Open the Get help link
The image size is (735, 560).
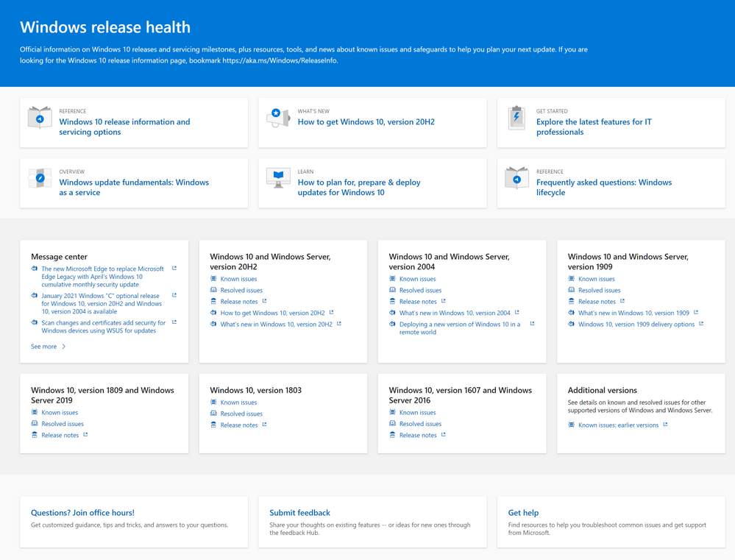click(523, 513)
